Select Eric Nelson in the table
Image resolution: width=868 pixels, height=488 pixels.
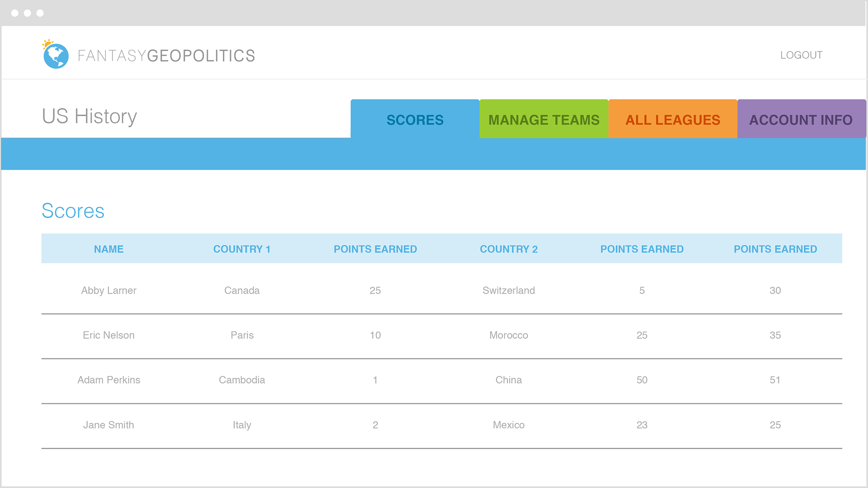108,335
